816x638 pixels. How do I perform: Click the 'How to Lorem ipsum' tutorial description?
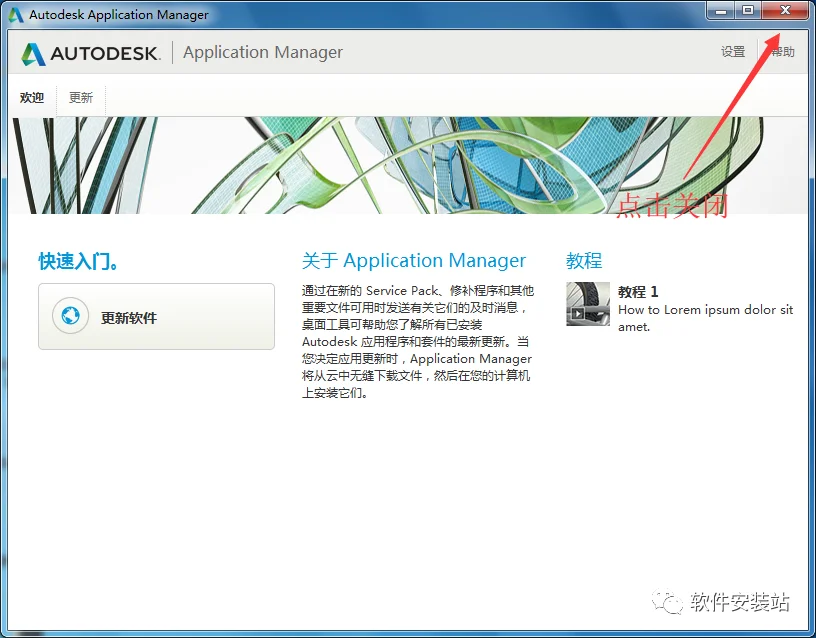(705, 318)
